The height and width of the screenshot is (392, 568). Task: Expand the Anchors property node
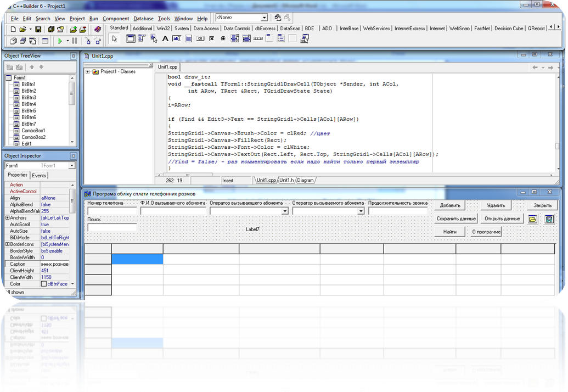tap(7, 218)
